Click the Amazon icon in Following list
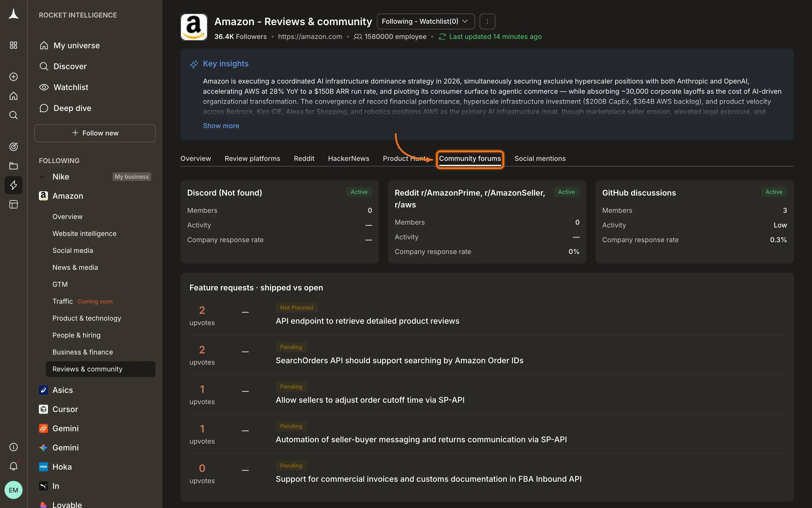This screenshot has width=812, height=508. pos(43,196)
